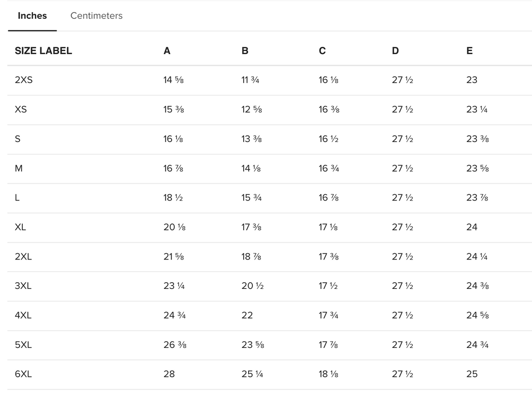This screenshot has width=532, height=402.
Task: Click the B value 22 for 4XL
Action: [x=247, y=315]
